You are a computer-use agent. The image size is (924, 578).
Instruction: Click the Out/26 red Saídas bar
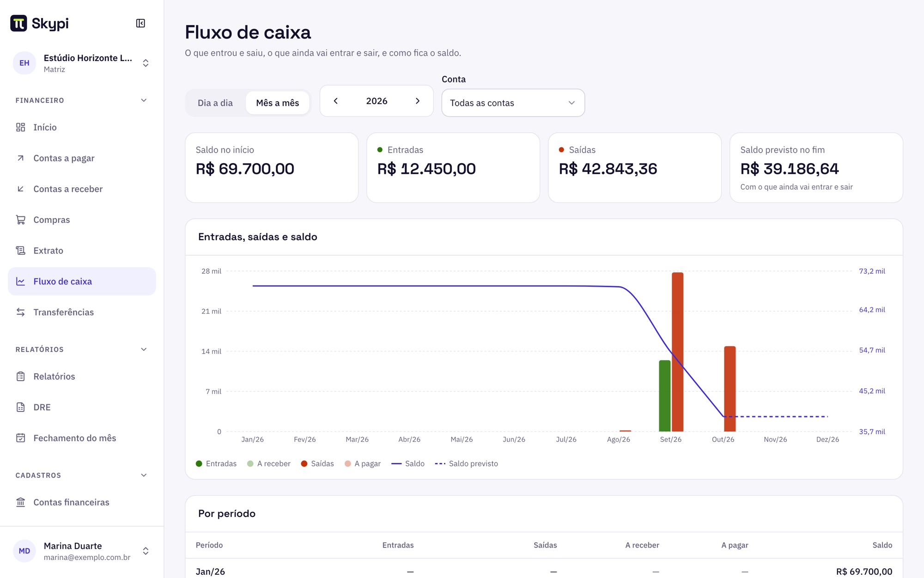click(x=730, y=388)
